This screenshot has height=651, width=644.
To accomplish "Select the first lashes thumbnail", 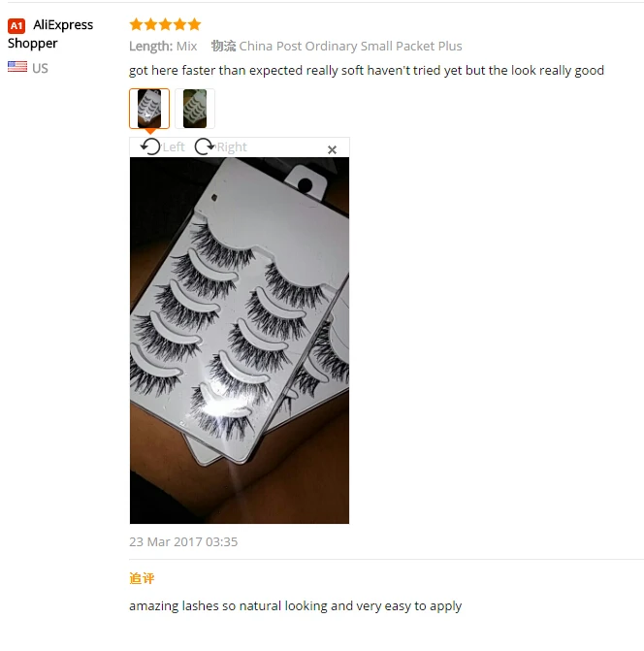I will coord(149,109).
